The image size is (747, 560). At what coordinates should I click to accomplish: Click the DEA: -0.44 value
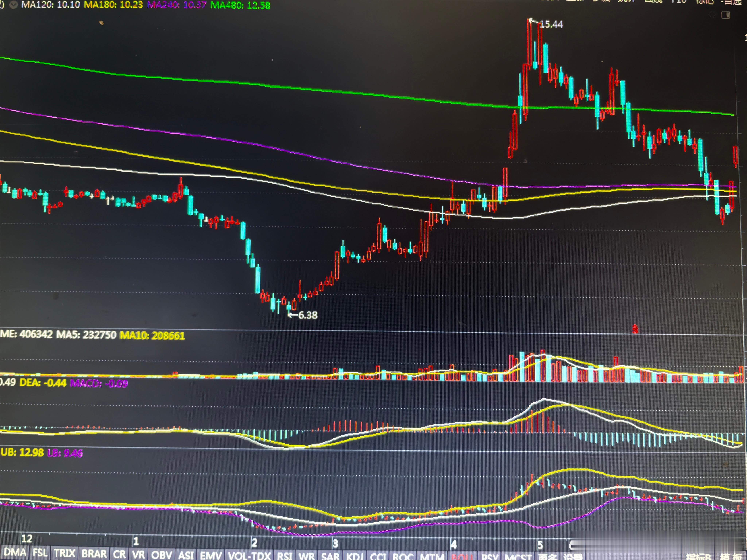pyautogui.click(x=43, y=383)
